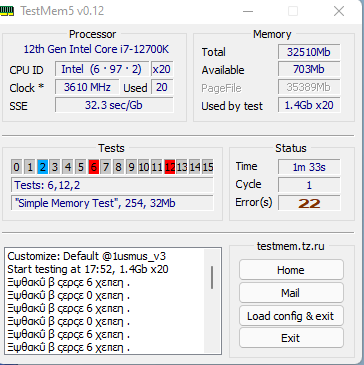The width and height of the screenshot is (364, 365).
Task: Select test indicator box 15
Action: click(x=207, y=167)
